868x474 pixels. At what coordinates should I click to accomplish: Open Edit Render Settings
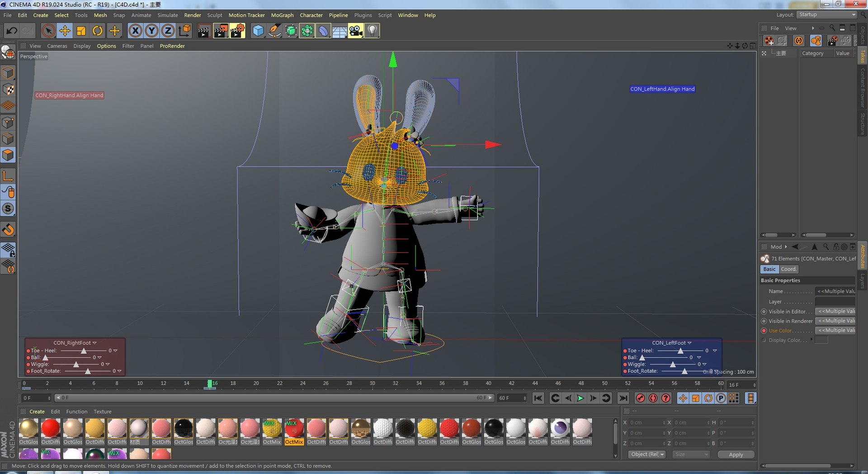pos(237,31)
